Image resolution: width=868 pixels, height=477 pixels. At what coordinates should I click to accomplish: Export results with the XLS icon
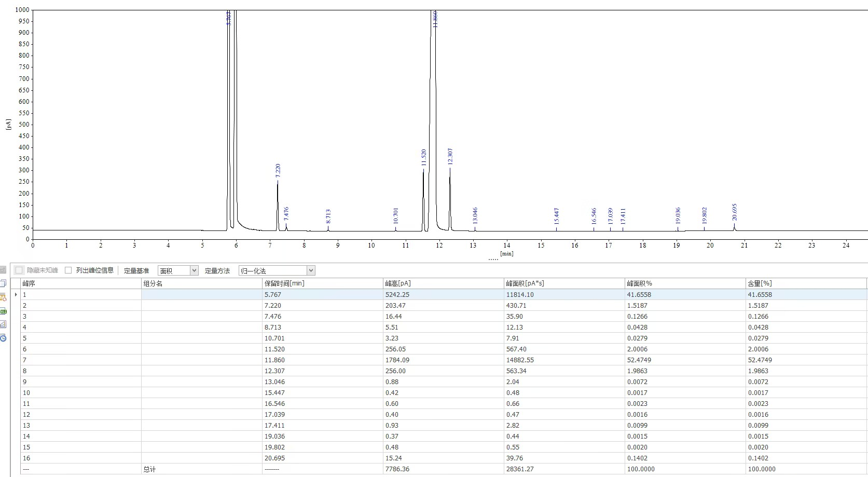click(x=3, y=311)
